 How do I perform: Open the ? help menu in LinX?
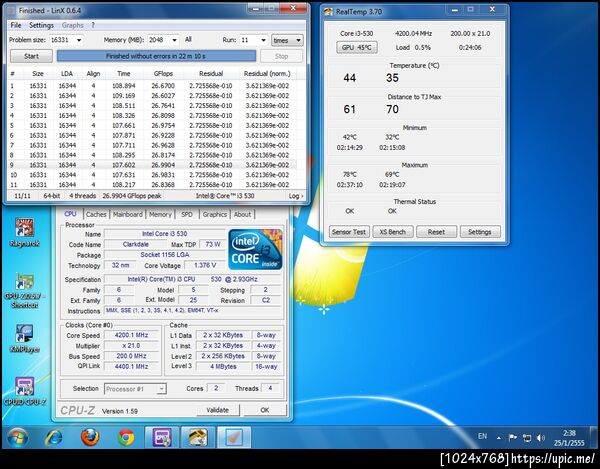pyautogui.click(x=93, y=25)
